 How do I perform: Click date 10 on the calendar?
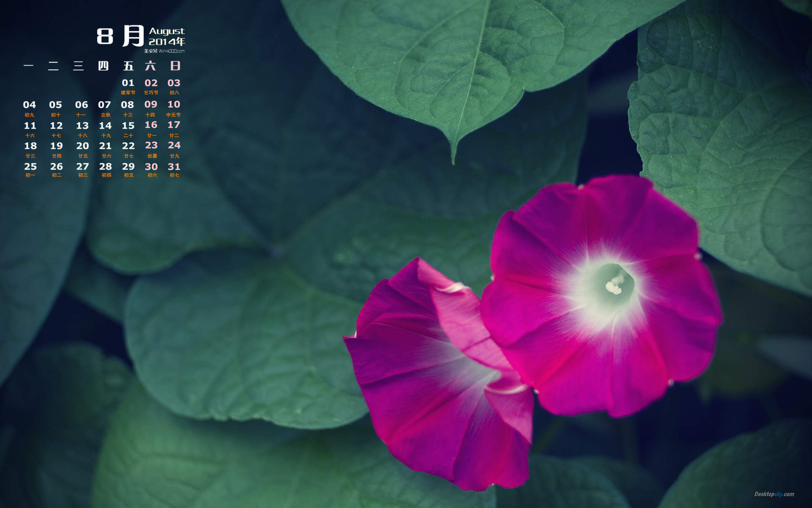174,104
